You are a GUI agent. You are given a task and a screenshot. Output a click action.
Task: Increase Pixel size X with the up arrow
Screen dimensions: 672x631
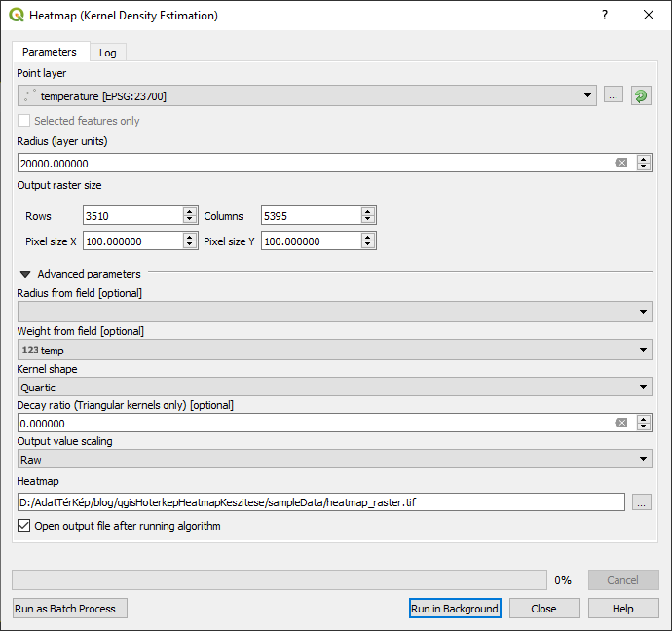190,237
